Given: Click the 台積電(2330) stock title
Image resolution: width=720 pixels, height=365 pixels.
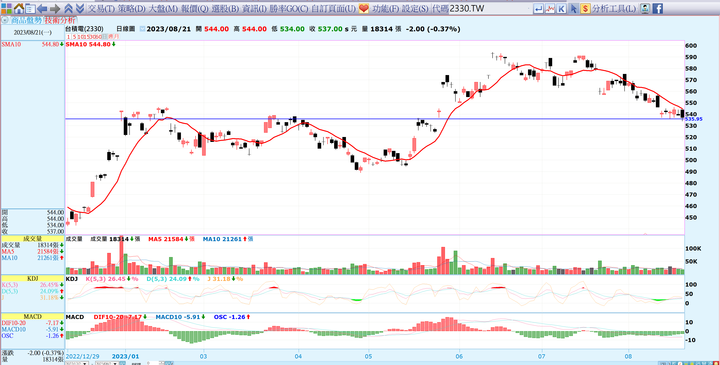Looking at the screenshot, I should (84, 29).
